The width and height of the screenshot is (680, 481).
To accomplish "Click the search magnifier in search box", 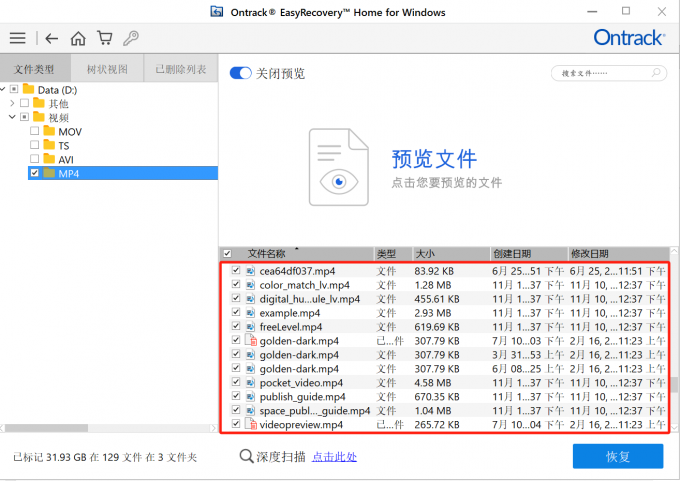I will tap(657, 74).
